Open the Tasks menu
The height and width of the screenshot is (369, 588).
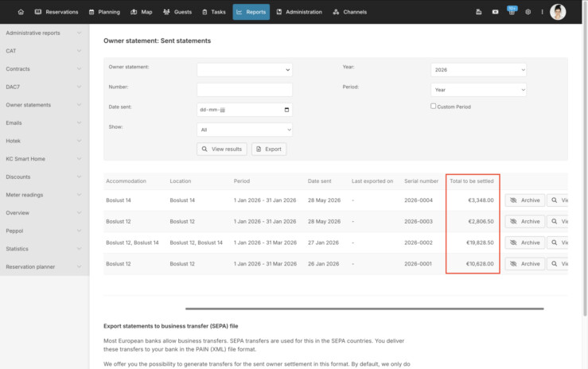coord(214,12)
